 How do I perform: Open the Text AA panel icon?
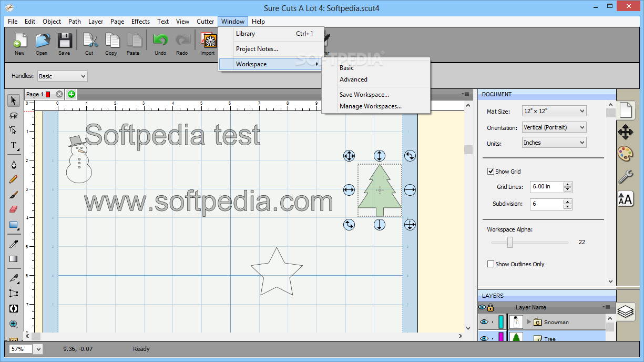pyautogui.click(x=626, y=199)
